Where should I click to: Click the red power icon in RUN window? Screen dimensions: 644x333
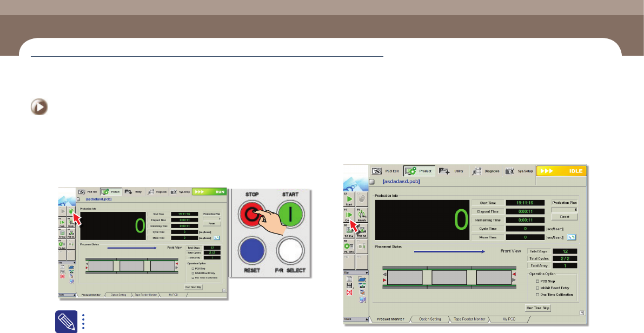coord(62,276)
